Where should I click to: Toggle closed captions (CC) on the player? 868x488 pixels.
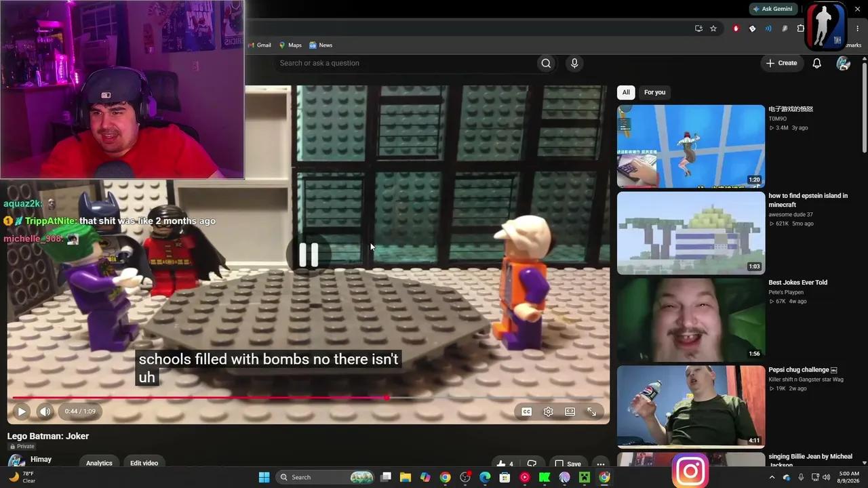pos(526,411)
